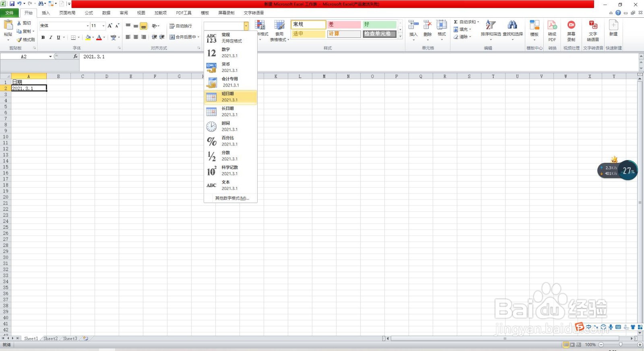
Task: Select Long Date (长日期) format option
Action: pos(230,112)
